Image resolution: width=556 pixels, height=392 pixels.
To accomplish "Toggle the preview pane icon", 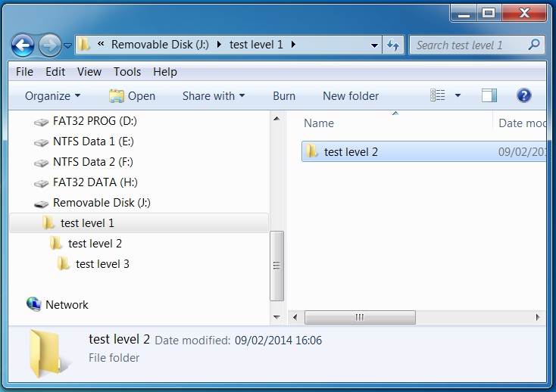I will 489,95.
